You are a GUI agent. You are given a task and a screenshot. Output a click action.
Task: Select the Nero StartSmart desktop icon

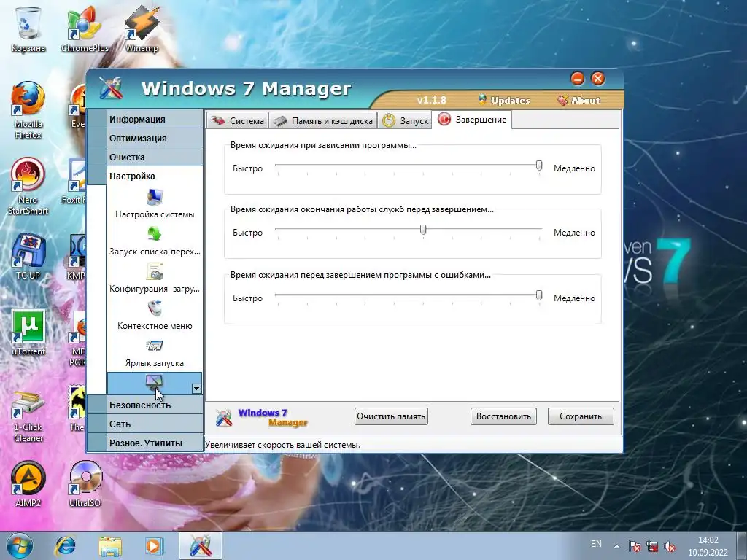[x=28, y=186]
